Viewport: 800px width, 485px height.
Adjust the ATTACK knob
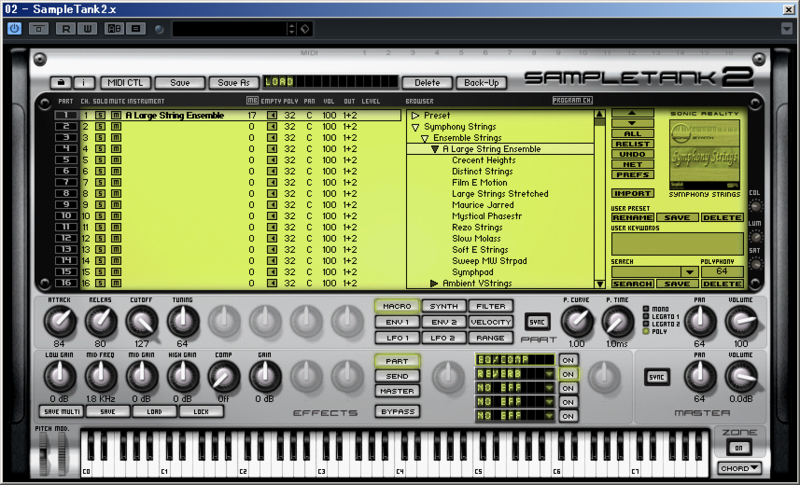point(60,321)
